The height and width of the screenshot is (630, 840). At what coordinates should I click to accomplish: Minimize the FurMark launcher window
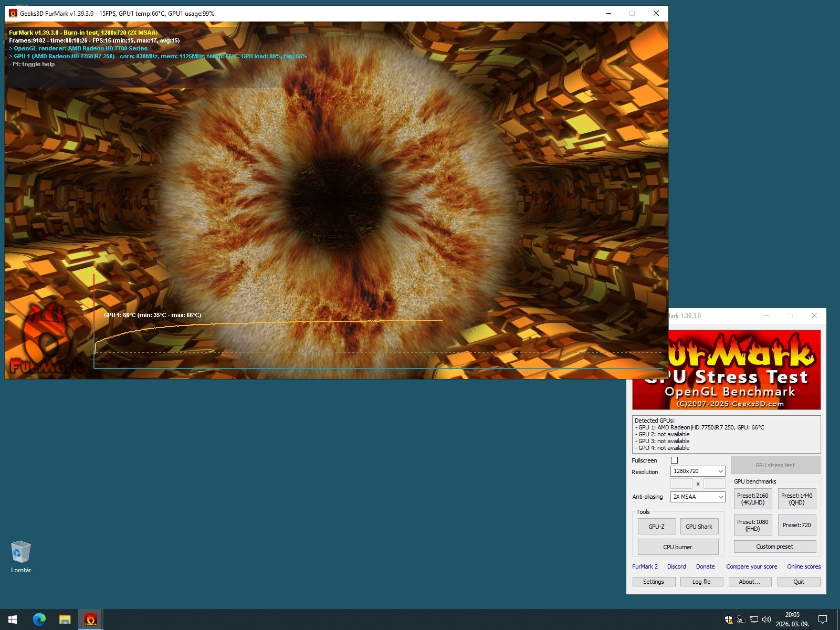pyautogui.click(x=766, y=316)
